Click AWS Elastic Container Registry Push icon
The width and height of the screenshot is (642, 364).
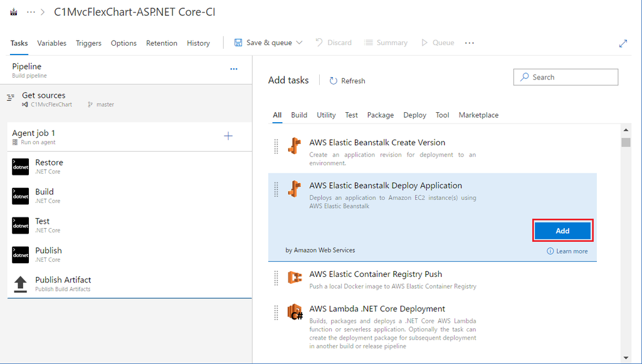tap(295, 278)
